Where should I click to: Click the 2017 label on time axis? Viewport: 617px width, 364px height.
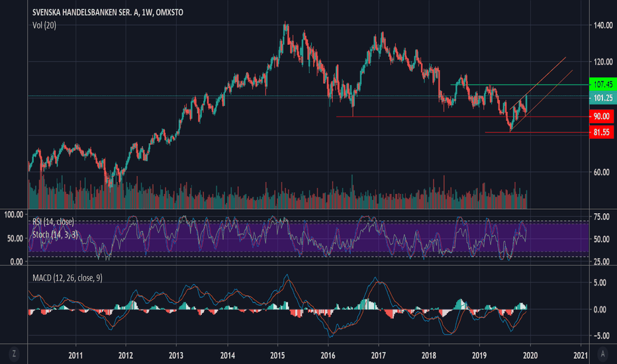point(379,355)
